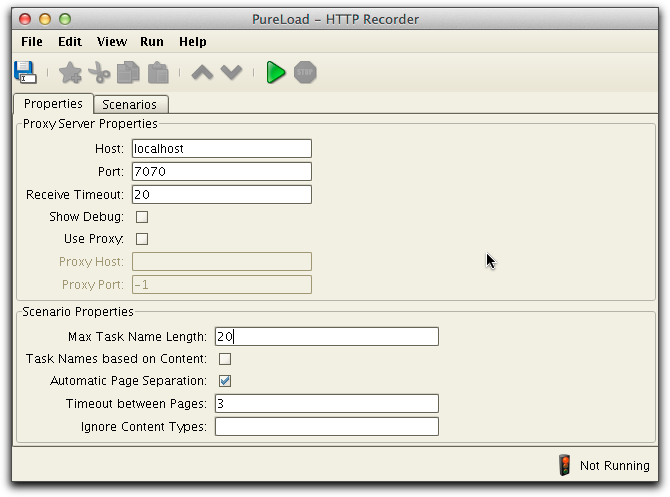This screenshot has width=670, height=497.
Task: Click the Scenario Properties heading
Action: [78, 312]
